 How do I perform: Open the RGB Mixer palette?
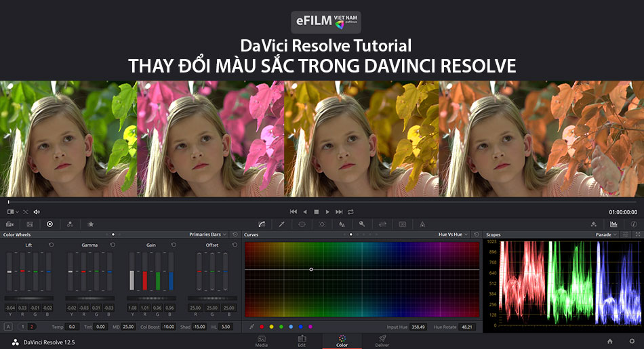(x=70, y=224)
